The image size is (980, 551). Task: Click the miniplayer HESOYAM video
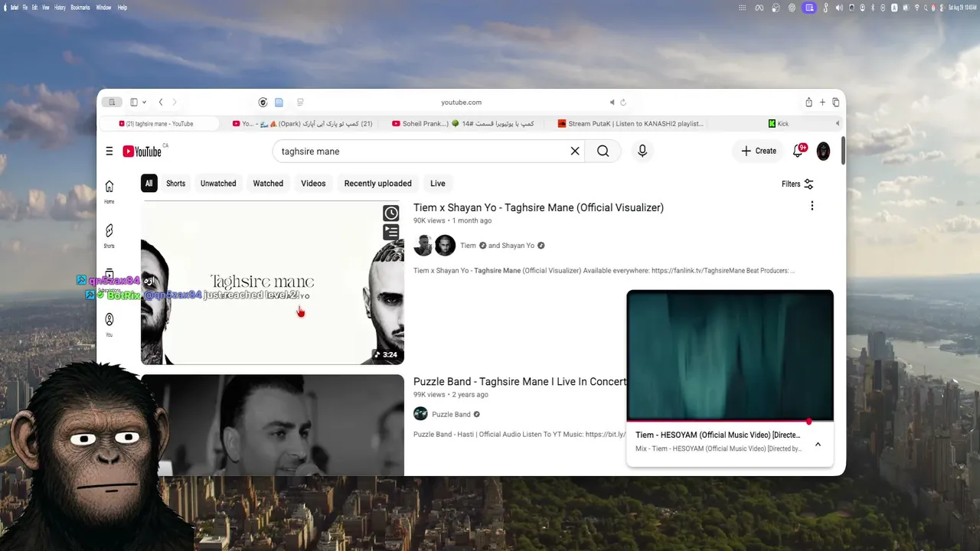(x=730, y=355)
